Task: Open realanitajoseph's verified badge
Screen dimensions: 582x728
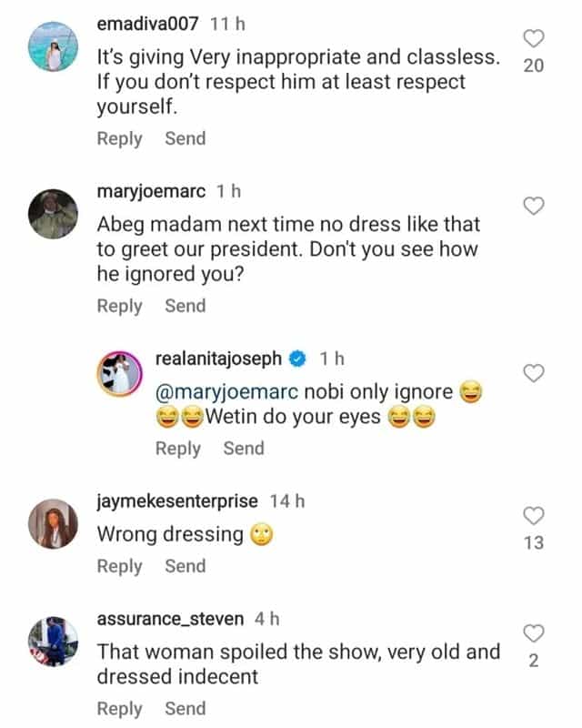Action: (296, 359)
